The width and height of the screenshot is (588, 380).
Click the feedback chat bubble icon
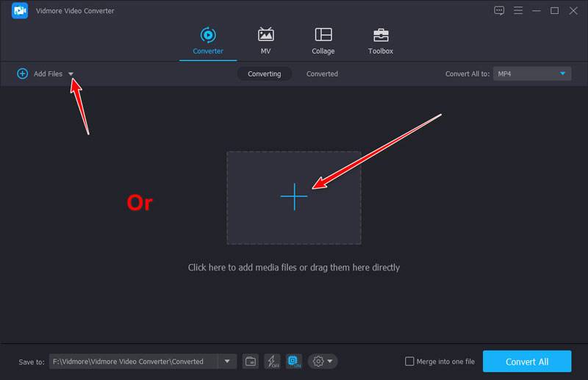pos(500,10)
